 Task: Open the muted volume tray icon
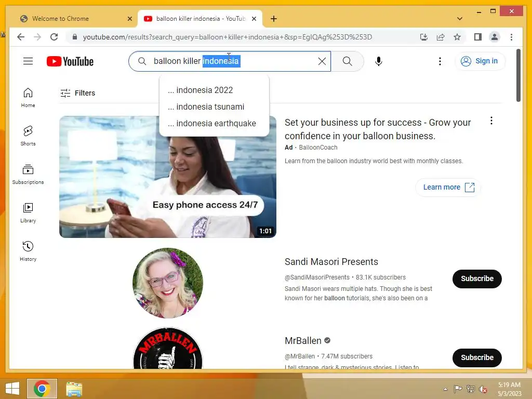coord(483,389)
